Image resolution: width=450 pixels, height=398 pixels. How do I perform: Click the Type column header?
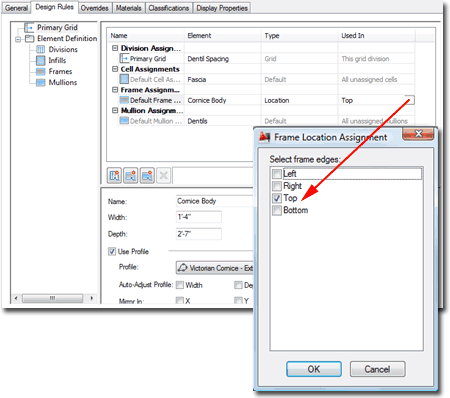[x=299, y=36]
